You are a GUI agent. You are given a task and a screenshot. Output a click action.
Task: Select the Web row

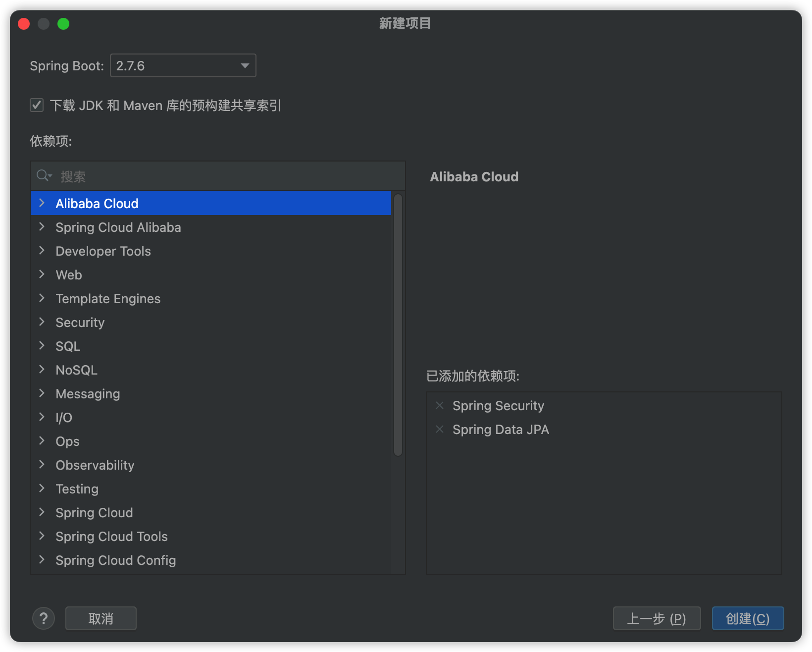click(x=211, y=274)
